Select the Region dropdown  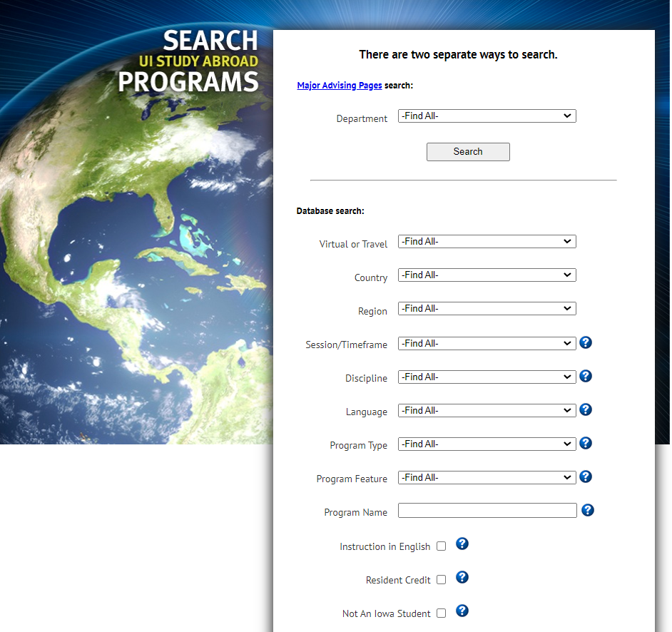coord(487,309)
